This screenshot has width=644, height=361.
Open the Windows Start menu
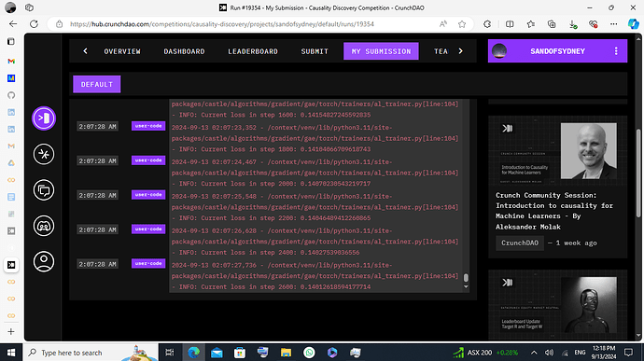pos(11,353)
